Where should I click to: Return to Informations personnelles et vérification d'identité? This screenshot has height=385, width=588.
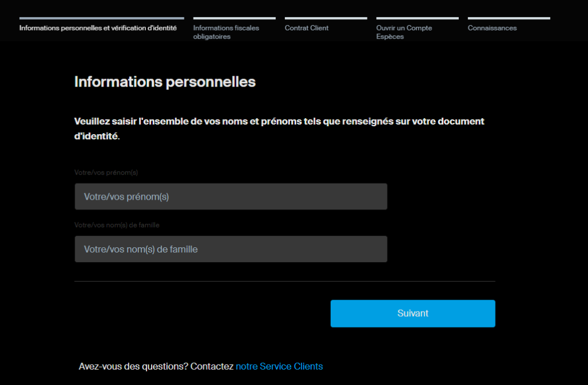(98, 28)
